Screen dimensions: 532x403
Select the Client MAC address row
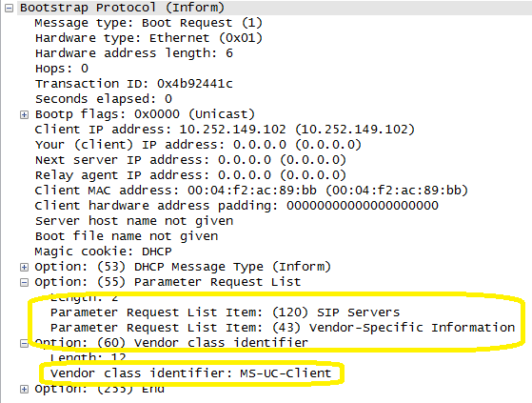[251, 191]
